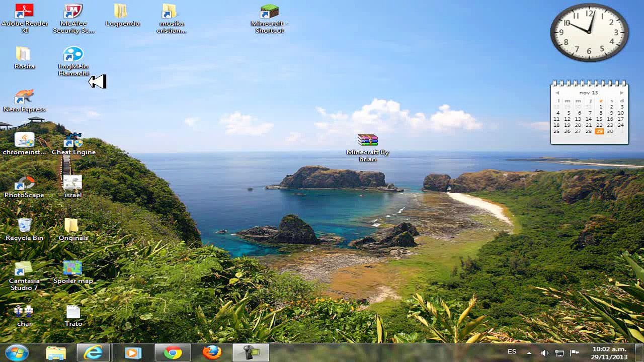Click the taskbar clock showing 10:02 a.m.
Viewport: 644px width, 362px height.
click(609, 353)
